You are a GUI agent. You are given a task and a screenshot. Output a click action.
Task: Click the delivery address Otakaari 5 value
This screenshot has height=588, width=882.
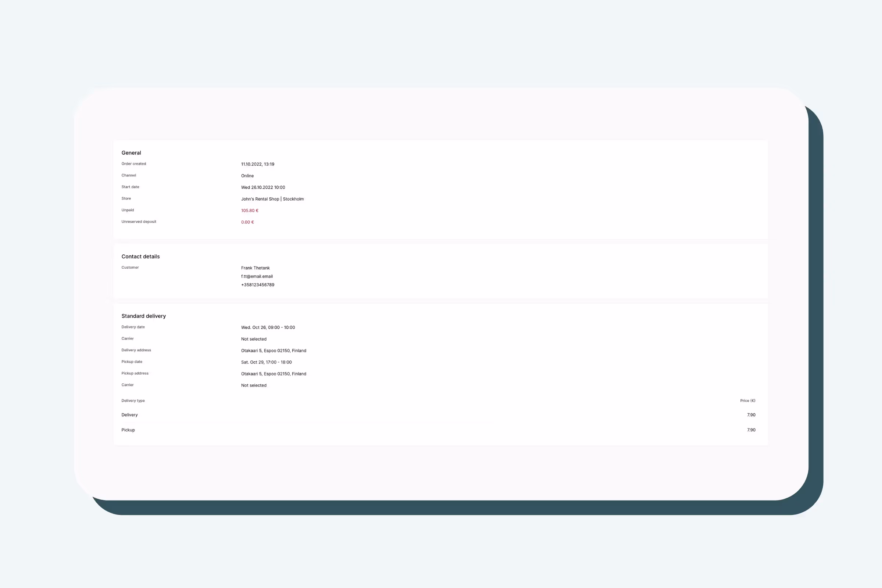tap(273, 351)
